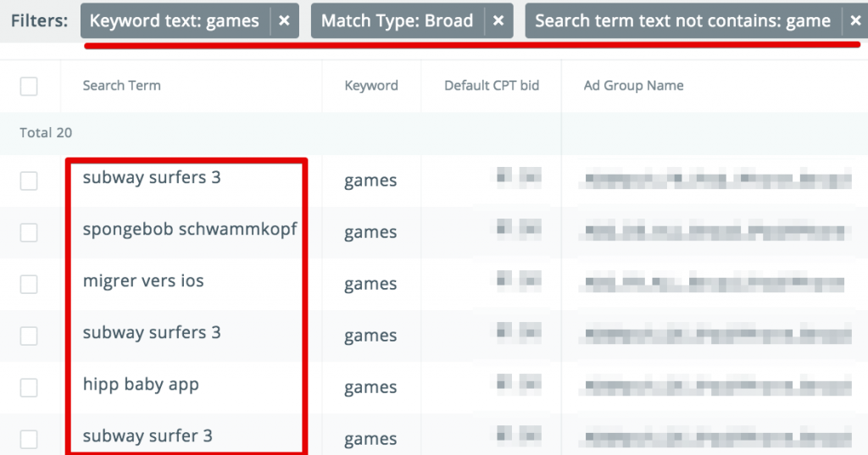868x455 pixels.
Task: Sort by the Default CPT bid column
Action: (x=492, y=86)
